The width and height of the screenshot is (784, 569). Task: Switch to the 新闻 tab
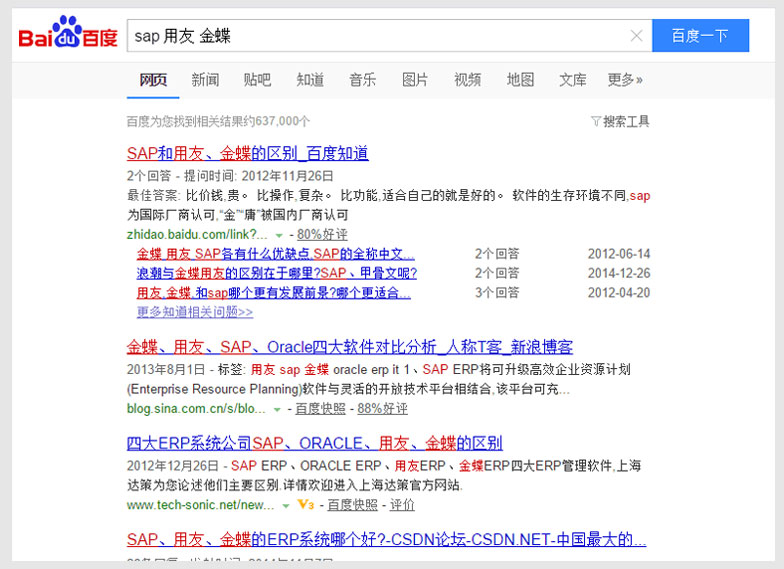point(205,80)
